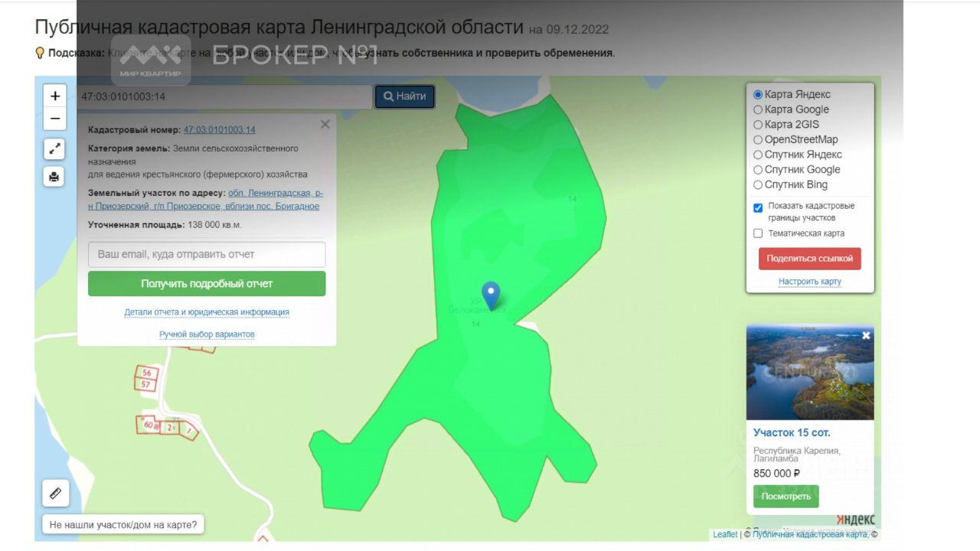Open the ruler measurement tool
The width and height of the screenshot is (980, 551).
coord(55,494)
